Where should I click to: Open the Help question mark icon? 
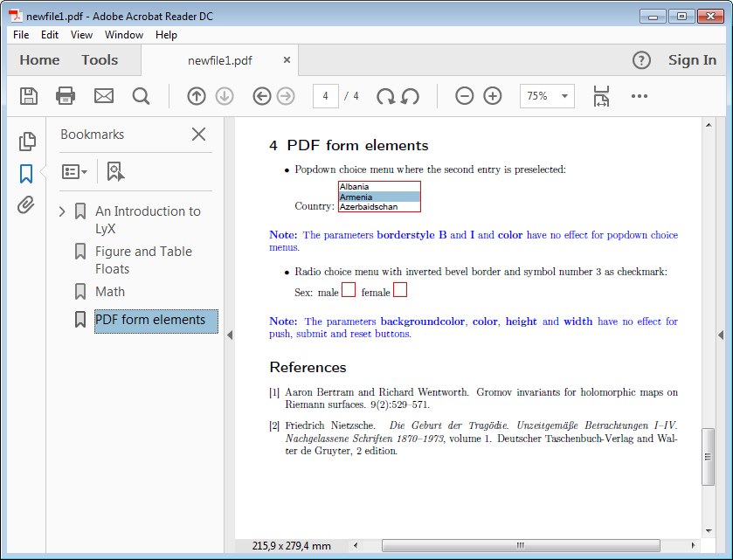[x=641, y=60]
